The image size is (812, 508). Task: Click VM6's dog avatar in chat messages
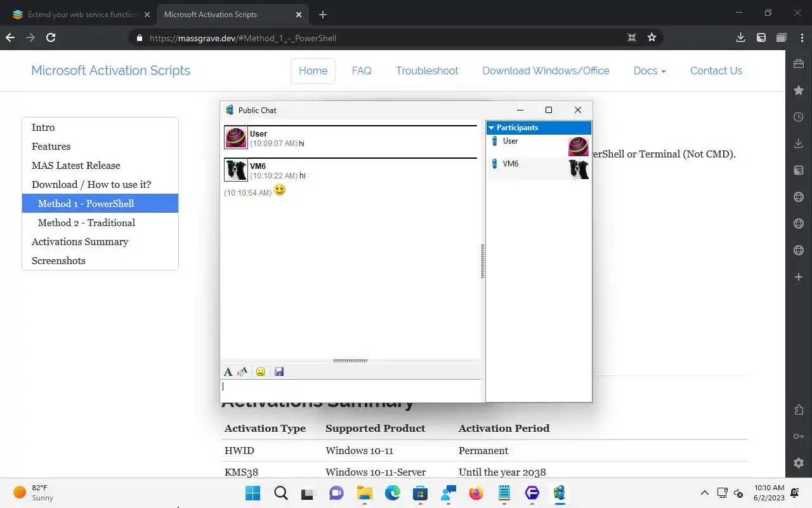[x=236, y=170]
